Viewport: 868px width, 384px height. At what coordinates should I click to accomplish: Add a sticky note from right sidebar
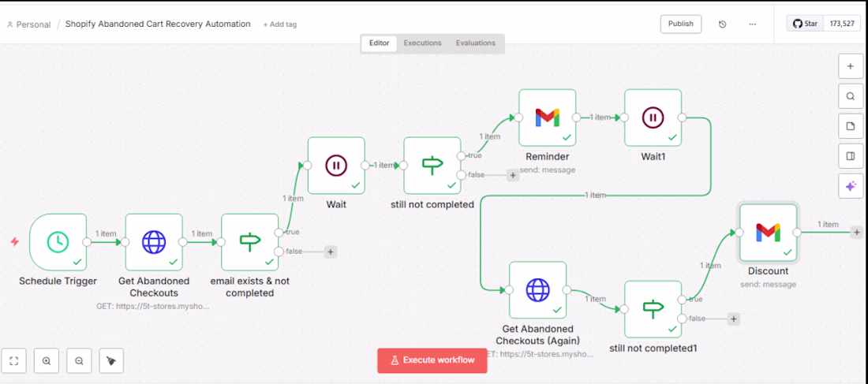851,126
